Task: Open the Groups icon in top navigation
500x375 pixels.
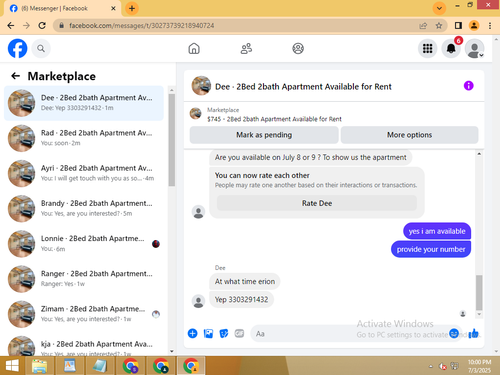Action: click(x=298, y=49)
